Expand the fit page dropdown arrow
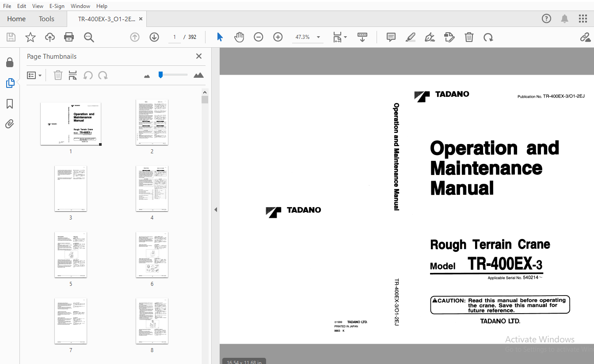 pos(346,37)
